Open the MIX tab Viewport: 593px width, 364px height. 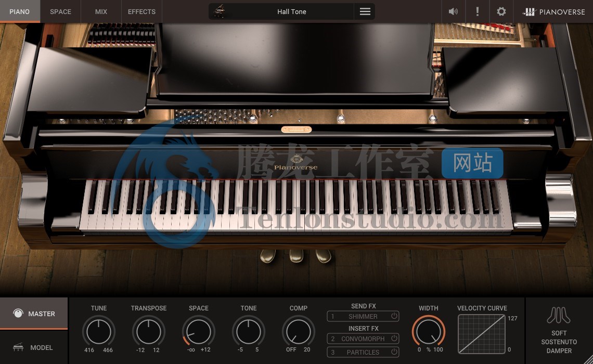pos(101,11)
